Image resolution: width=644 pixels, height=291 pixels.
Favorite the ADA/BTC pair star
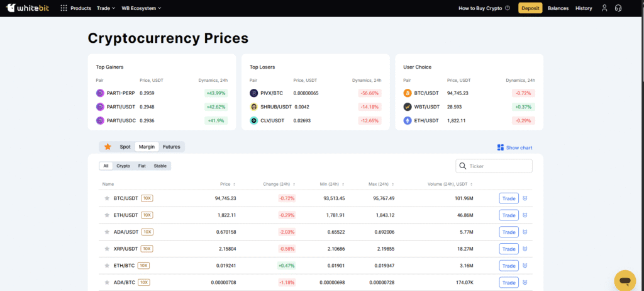[x=107, y=282]
